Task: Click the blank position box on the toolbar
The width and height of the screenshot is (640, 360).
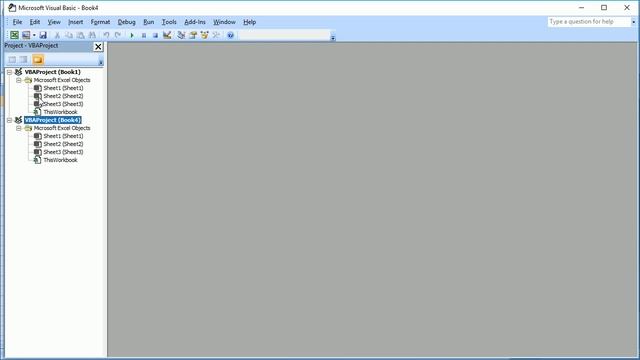Action: (284, 36)
